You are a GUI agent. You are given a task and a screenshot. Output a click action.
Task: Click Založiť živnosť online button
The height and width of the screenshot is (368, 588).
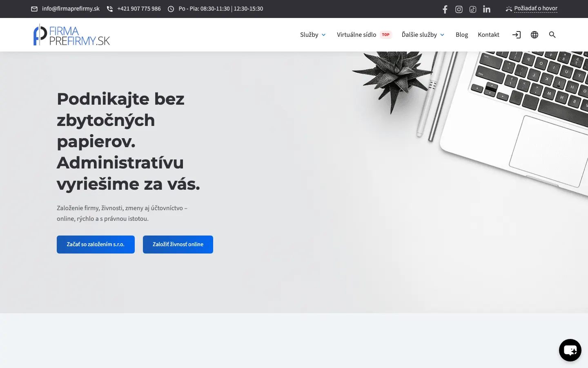178,245
